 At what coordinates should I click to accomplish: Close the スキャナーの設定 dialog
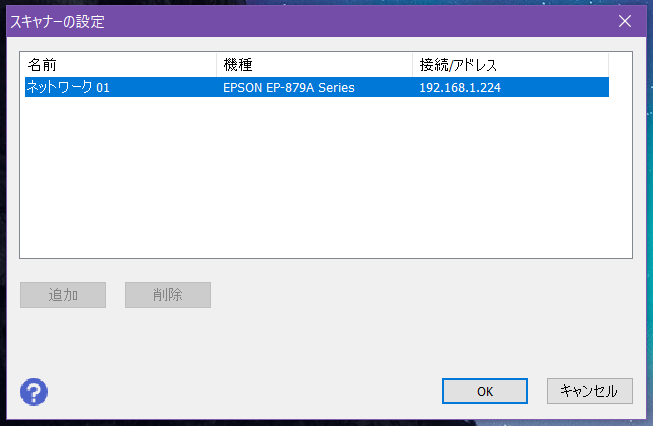(625, 21)
